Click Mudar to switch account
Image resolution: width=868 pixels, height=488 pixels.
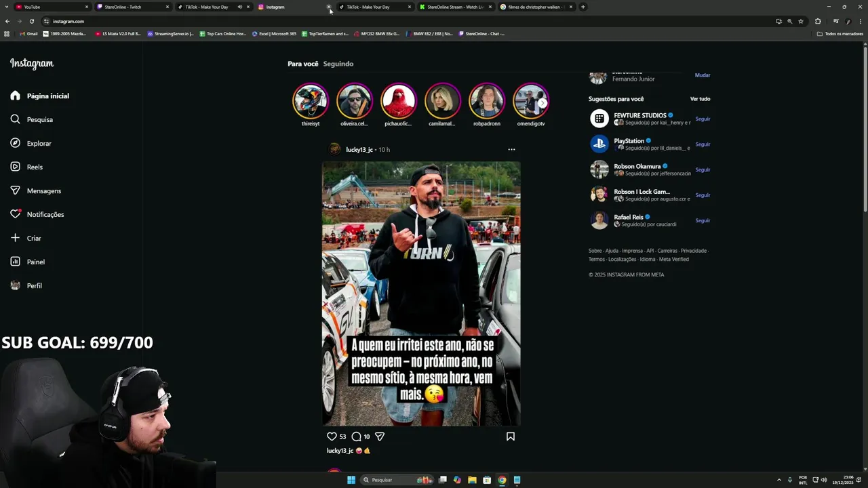pyautogui.click(x=703, y=75)
